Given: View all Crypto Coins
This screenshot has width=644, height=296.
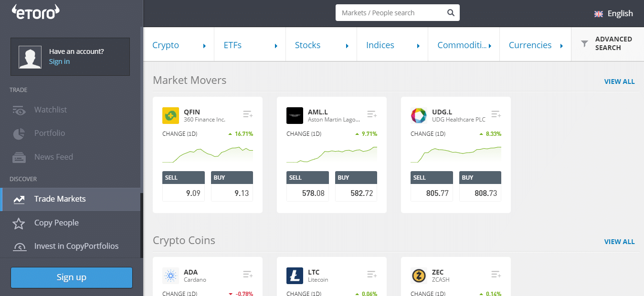Looking at the screenshot, I should click(x=619, y=242).
